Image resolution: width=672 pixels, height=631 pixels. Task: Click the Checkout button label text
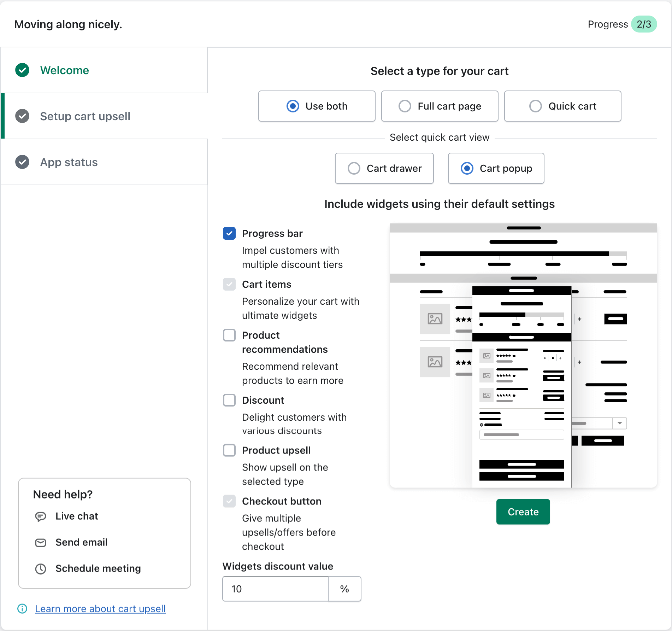click(282, 501)
